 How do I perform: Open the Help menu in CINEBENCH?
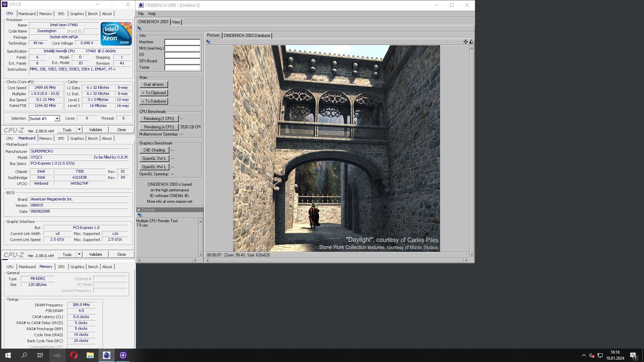pyautogui.click(x=152, y=14)
